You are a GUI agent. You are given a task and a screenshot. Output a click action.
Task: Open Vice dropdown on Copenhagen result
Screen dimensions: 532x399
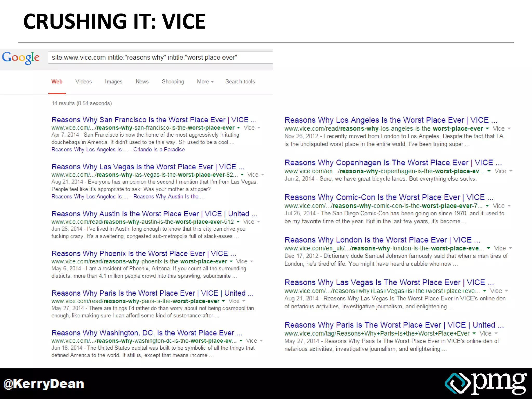(x=503, y=171)
